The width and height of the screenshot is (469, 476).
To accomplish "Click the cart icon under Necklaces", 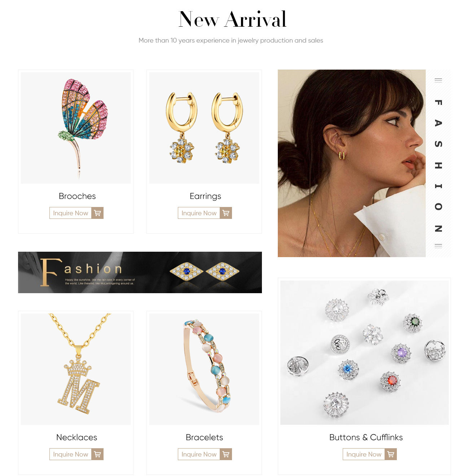I will 97,454.
